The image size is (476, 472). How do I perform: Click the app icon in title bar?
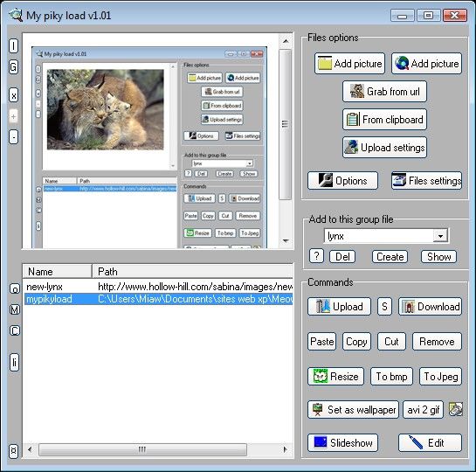pyautogui.click(x=16, y=15)
